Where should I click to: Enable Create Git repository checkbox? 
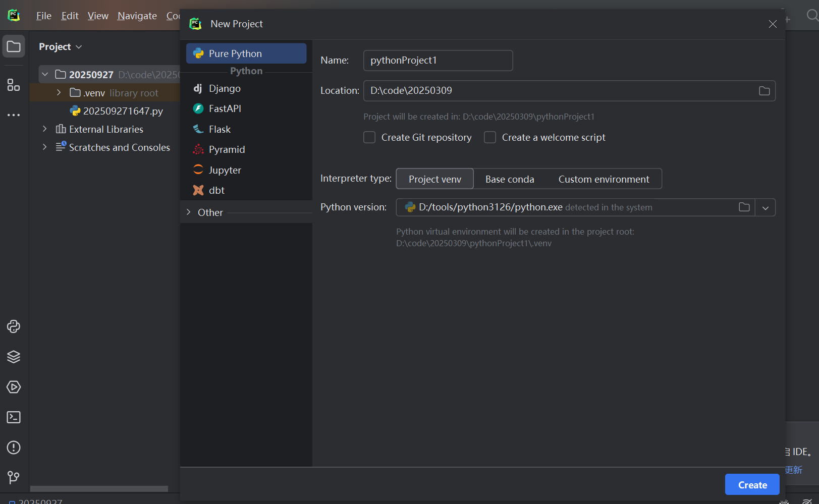[x=369, y=137]
